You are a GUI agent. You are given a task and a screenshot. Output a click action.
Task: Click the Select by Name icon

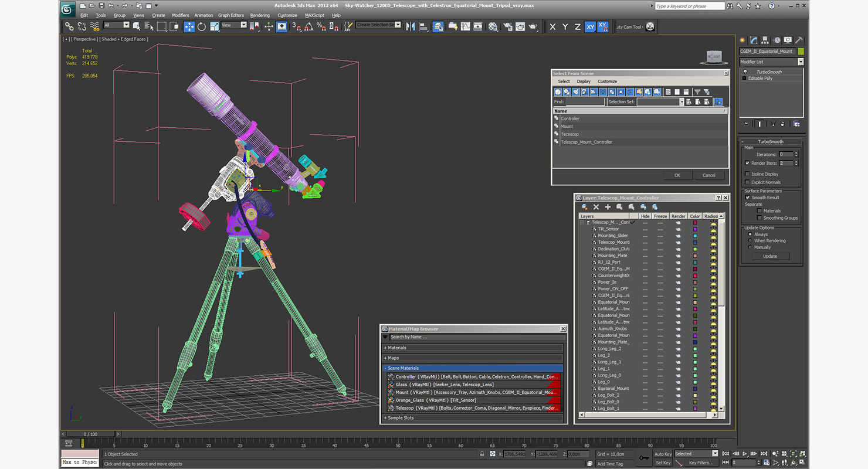tap(150, 26)
